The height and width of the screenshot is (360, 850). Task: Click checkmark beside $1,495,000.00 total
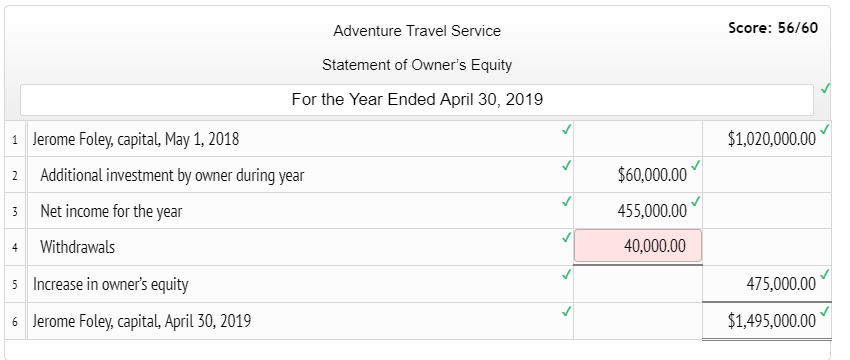click(825, 311)
